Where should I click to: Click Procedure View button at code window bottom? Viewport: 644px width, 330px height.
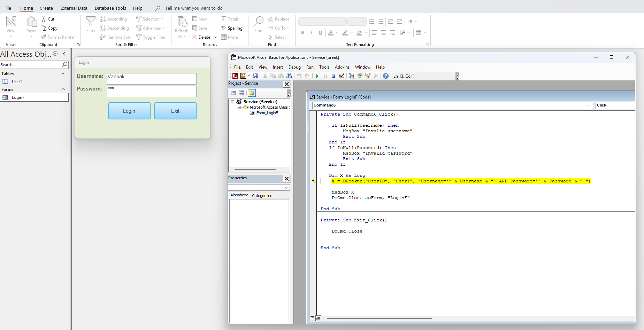pos(312,318)
